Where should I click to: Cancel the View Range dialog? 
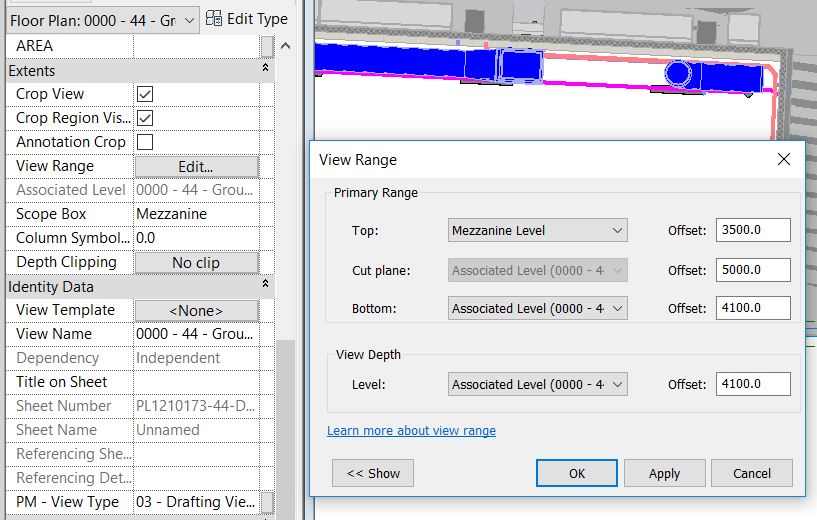[x=751, y=473]
